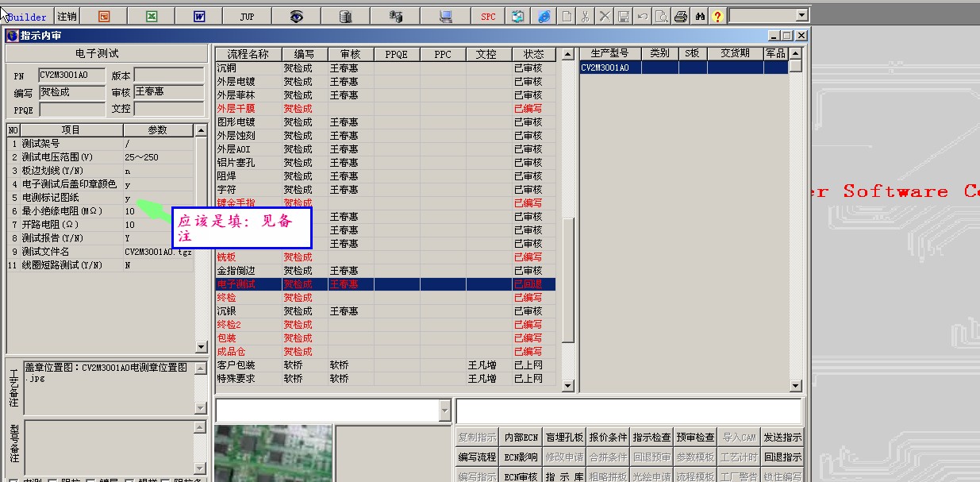This screenshot has height=482, width=980.
Task: Click the floppy disk save icon
Action: 624,16
